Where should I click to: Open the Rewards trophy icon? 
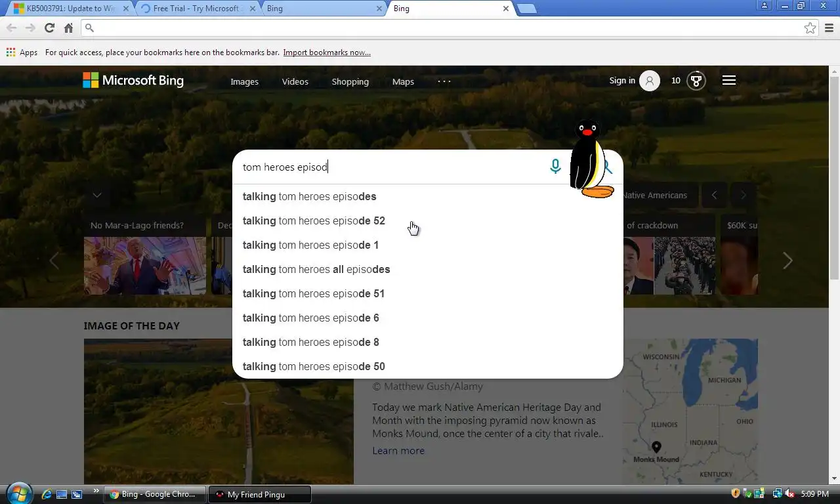click(696, 81)
